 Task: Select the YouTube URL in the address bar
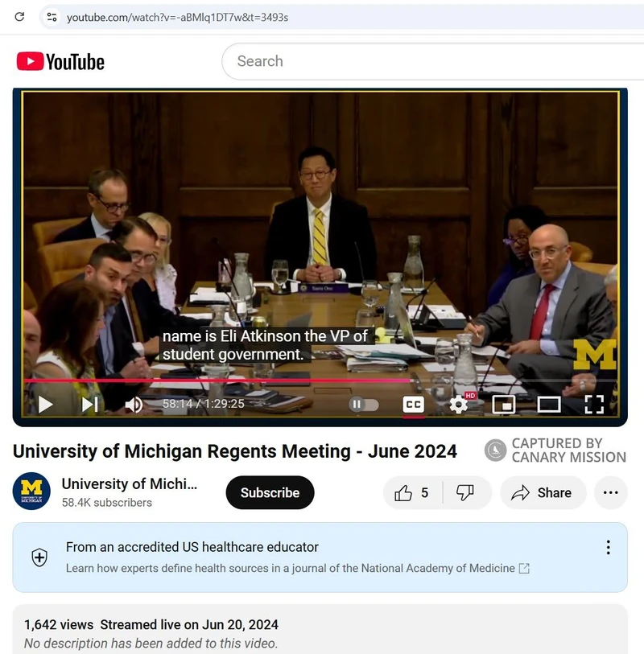[x=177, y=18]
